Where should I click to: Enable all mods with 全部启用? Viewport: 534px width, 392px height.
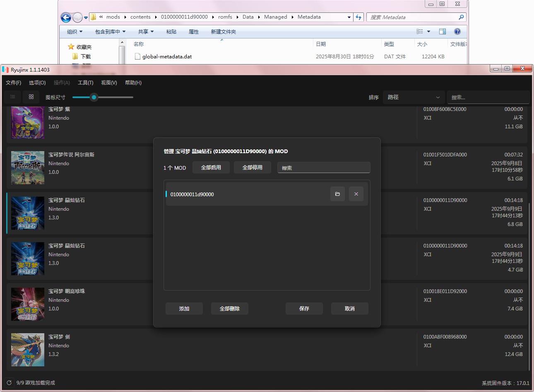[x=211, y=168]
